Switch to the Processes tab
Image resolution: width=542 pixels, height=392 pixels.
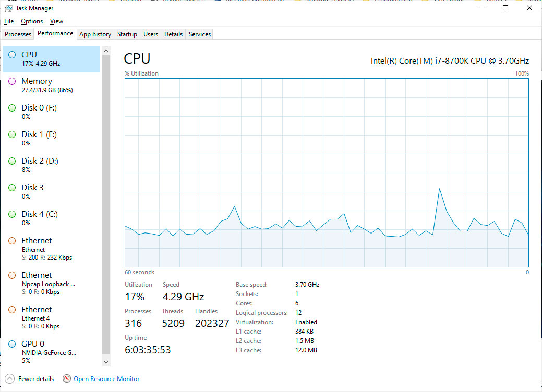17,34
